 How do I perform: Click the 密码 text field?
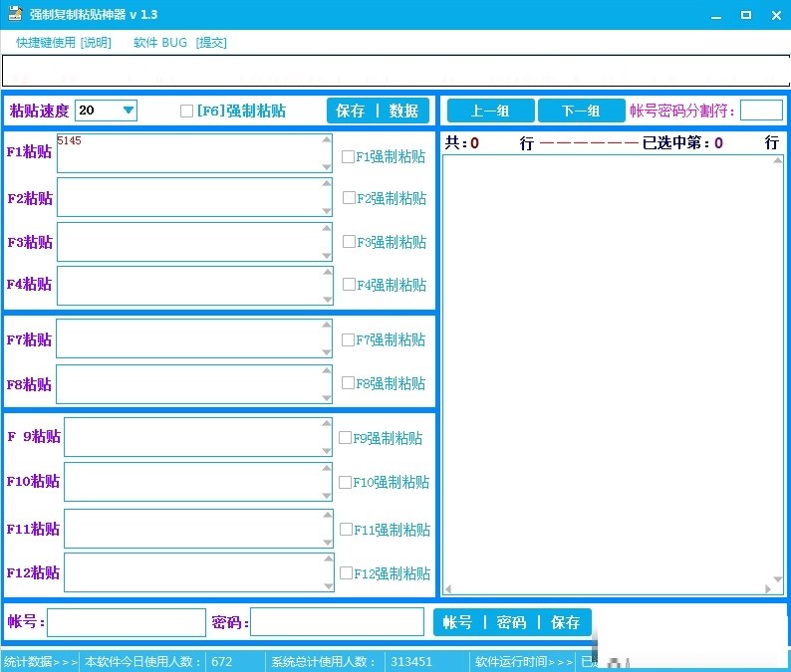tap(337, 622)
